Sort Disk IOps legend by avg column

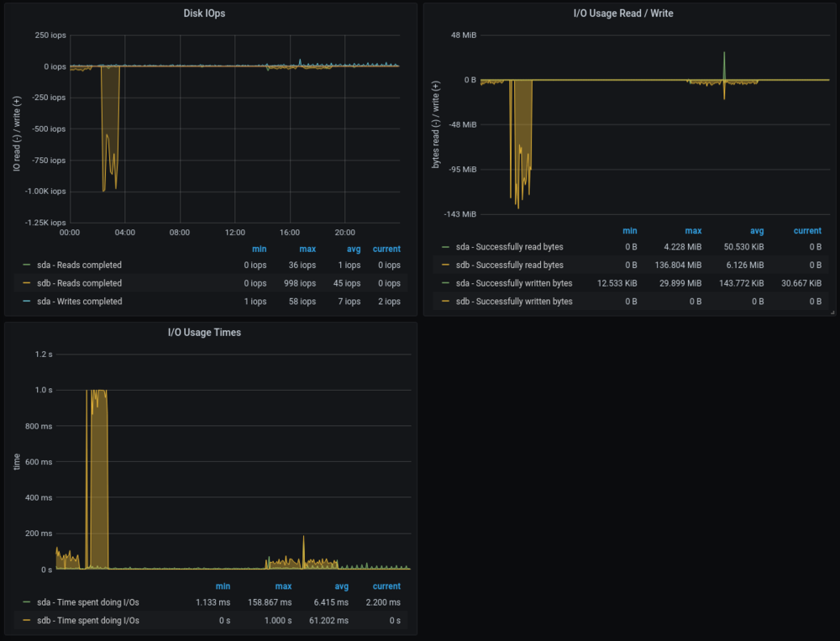point(354,250)
